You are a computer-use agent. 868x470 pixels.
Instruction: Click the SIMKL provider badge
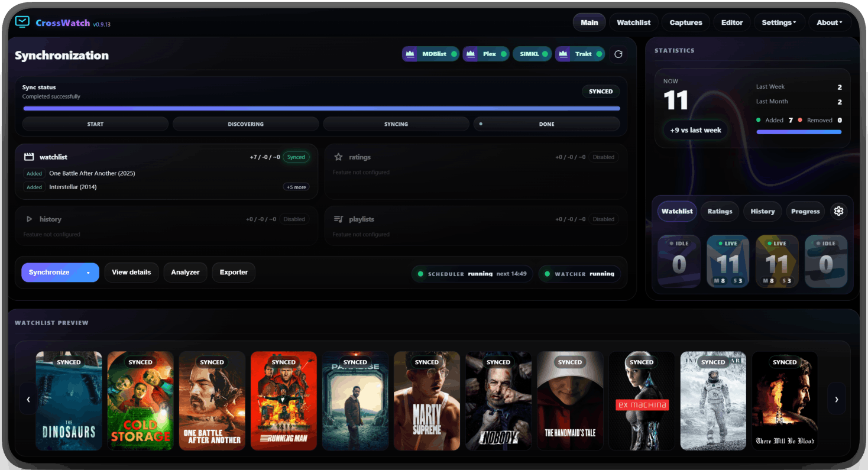pyautogui.click(x=532, y=54)
